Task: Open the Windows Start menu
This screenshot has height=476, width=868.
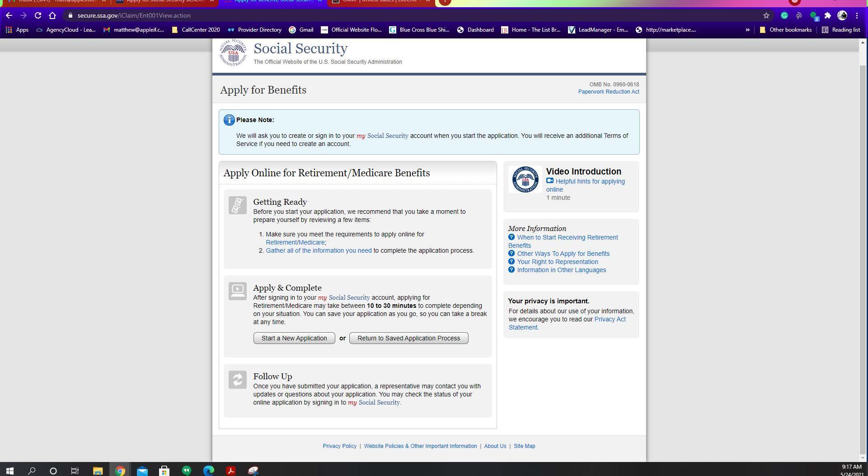Action: click(9, 471)
